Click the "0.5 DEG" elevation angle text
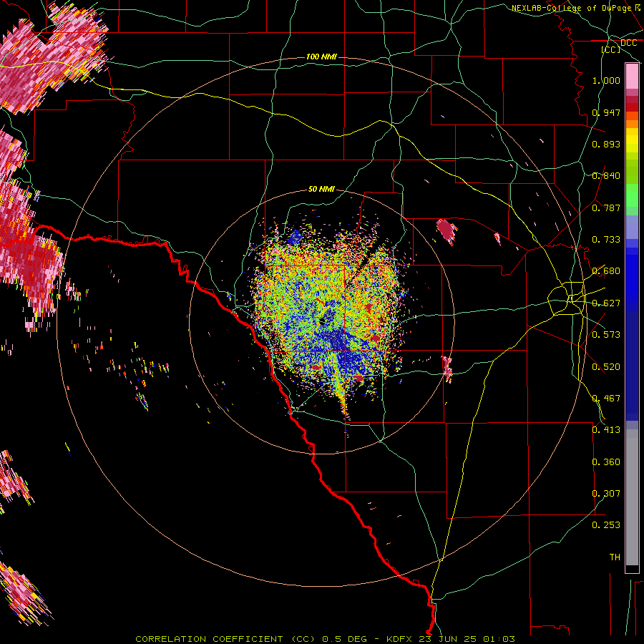 (x=345, y=639)
